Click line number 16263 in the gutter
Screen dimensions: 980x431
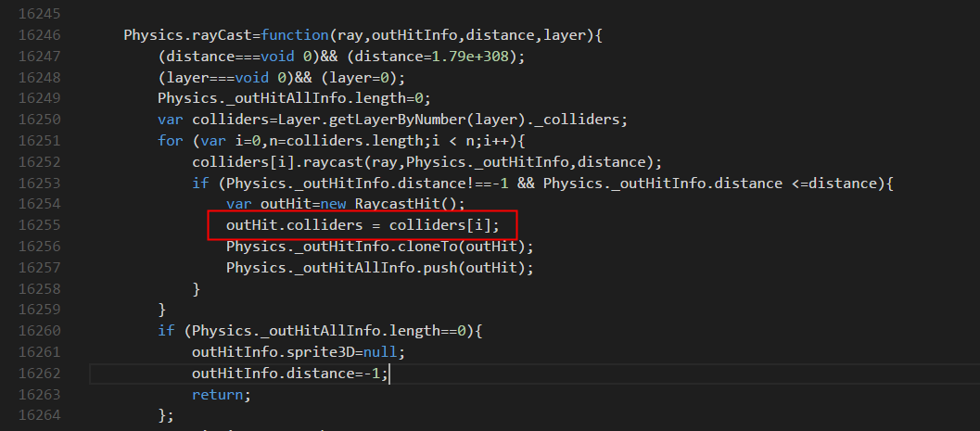click(x=39, y=394)
